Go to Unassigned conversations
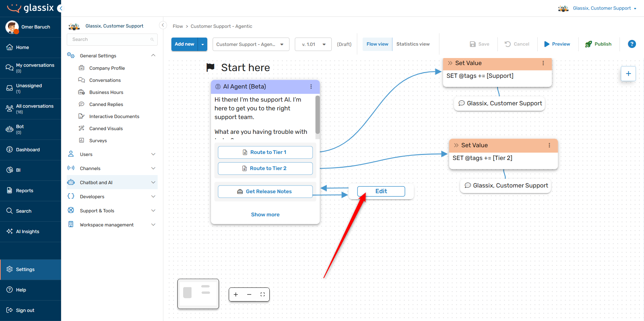The width and height of the screenshot is (644, 321). [x=31, y=88]
